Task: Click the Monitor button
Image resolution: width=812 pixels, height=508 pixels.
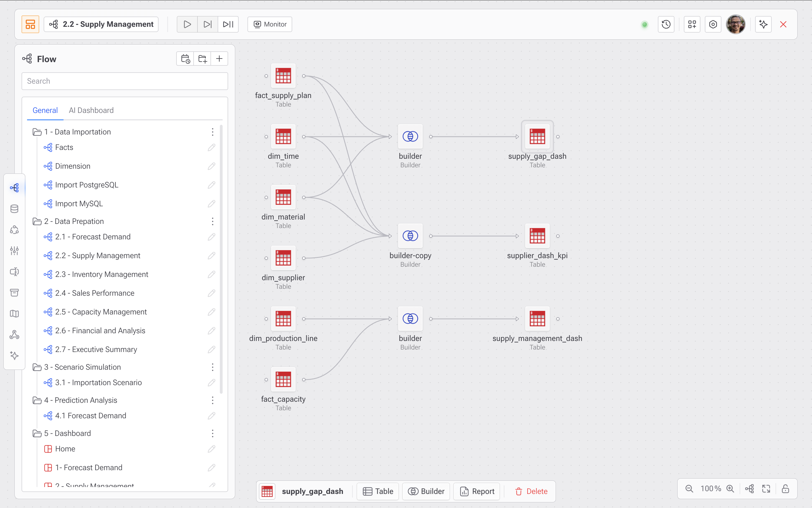Action: [270, 24]
